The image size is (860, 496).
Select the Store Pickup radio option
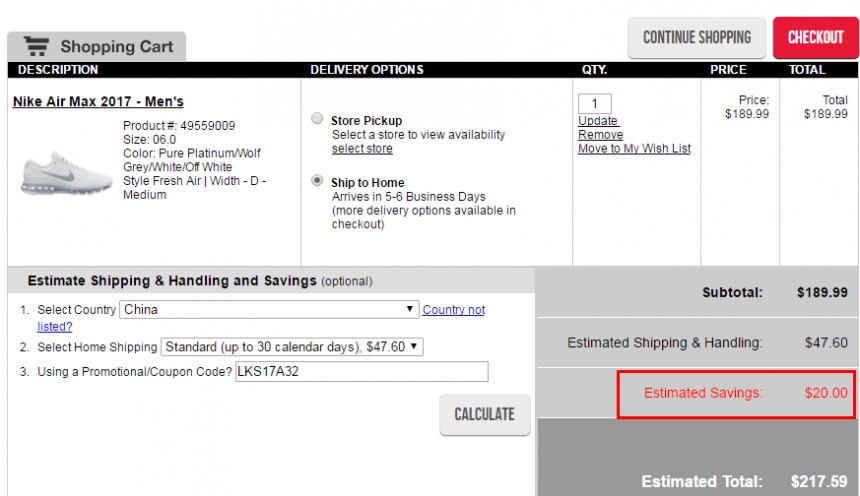(317, 119)
